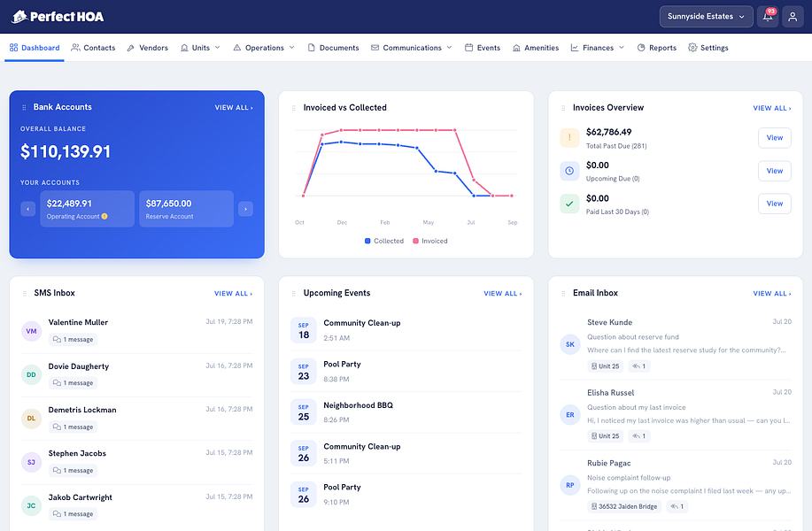Go to the Contacts tab
812x531 pixels.
93,48
